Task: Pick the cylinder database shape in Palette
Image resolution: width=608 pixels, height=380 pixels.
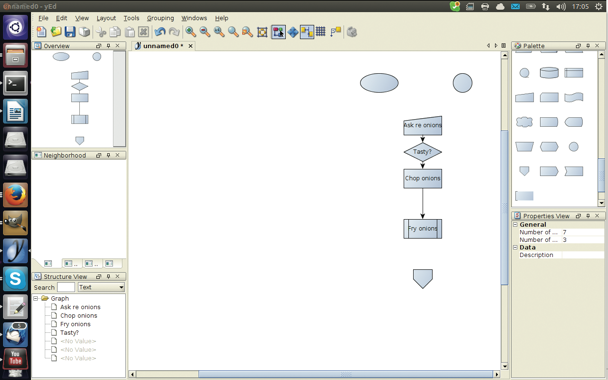Action: pos(549,73)
